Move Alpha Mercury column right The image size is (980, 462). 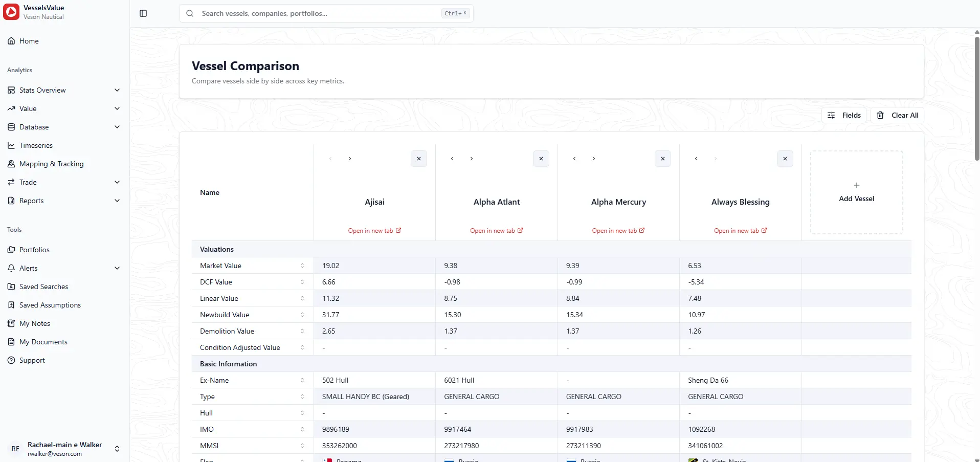pos(594,159)
